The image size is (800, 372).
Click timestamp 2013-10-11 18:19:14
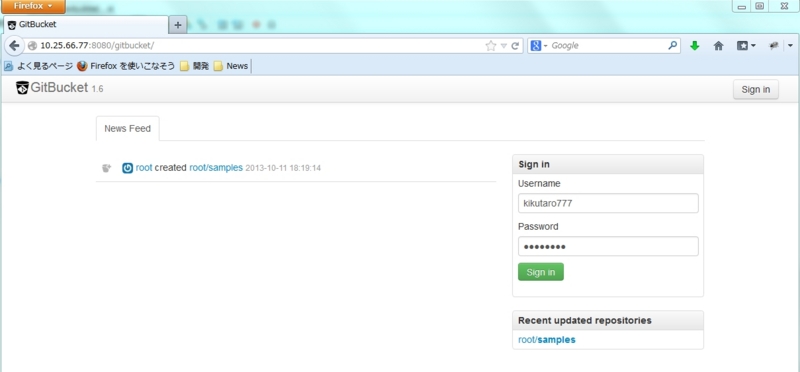tap(283, 168)
